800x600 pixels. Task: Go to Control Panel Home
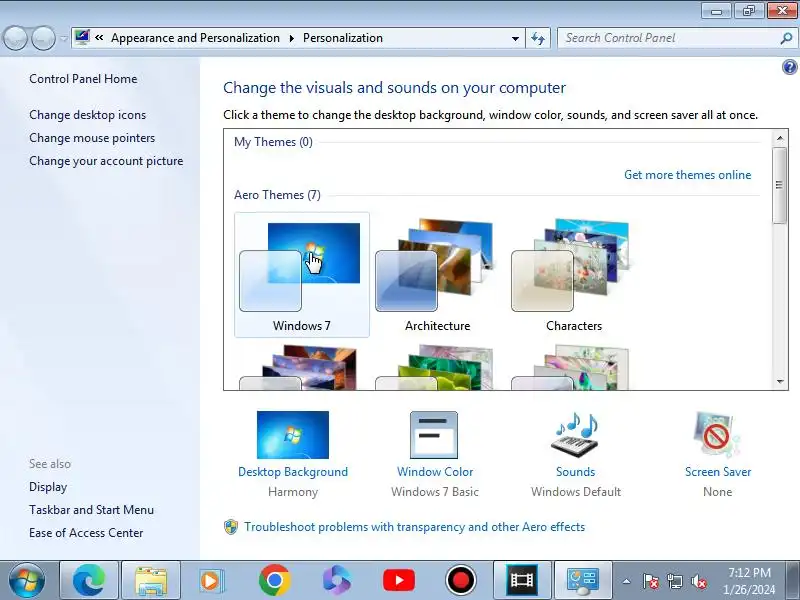[83, 79]
